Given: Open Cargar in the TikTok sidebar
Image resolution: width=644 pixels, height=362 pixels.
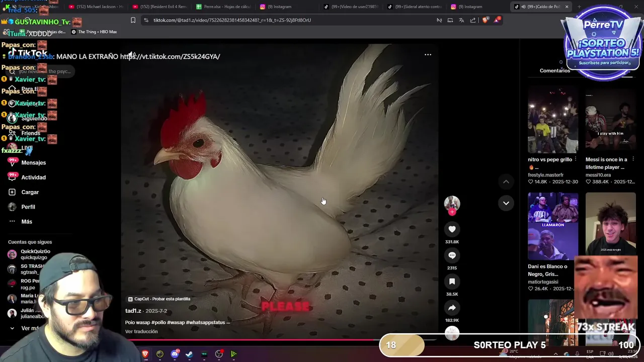Looking at the screenshot, I should (24, 192).
